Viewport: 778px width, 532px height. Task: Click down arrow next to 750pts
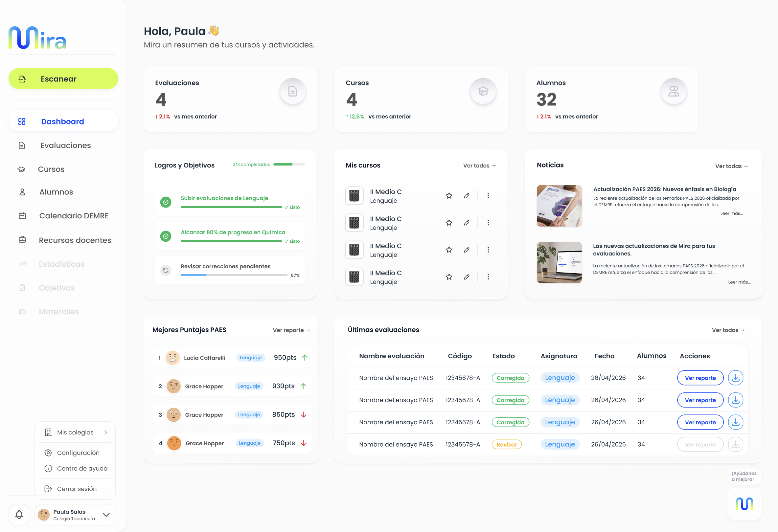click(304, 443)
